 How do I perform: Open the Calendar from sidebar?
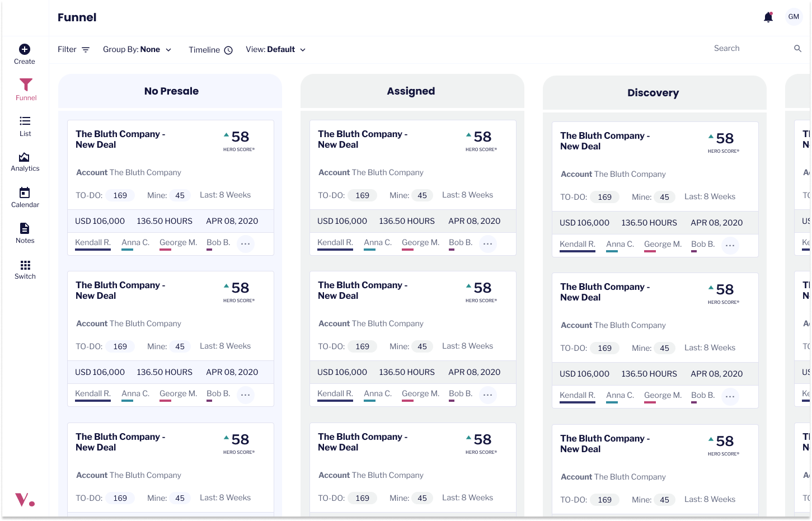(x=25, y=198)
